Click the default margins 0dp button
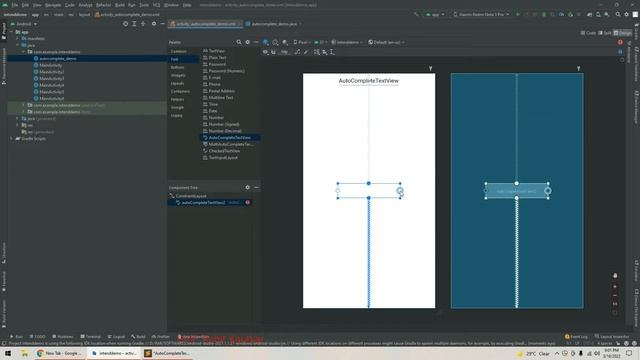Image resolution: width=640 pixels, height=360 pixels. pos(284,52)
